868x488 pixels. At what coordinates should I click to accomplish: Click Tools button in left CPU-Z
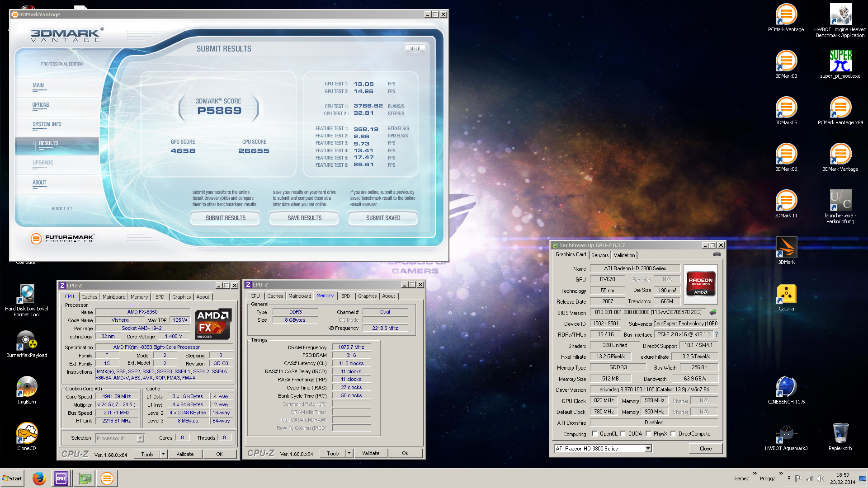click(x=147, y=454)
